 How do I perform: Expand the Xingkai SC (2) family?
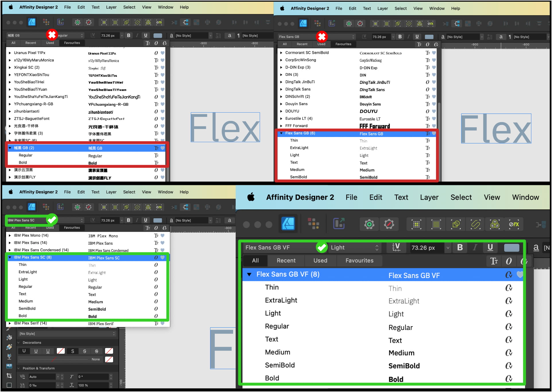[x=10, y=67]
